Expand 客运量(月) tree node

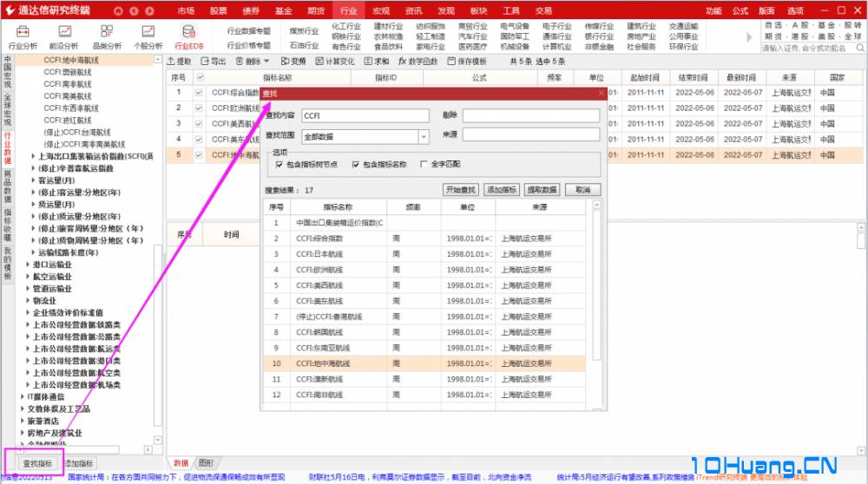tap(33, 180)
